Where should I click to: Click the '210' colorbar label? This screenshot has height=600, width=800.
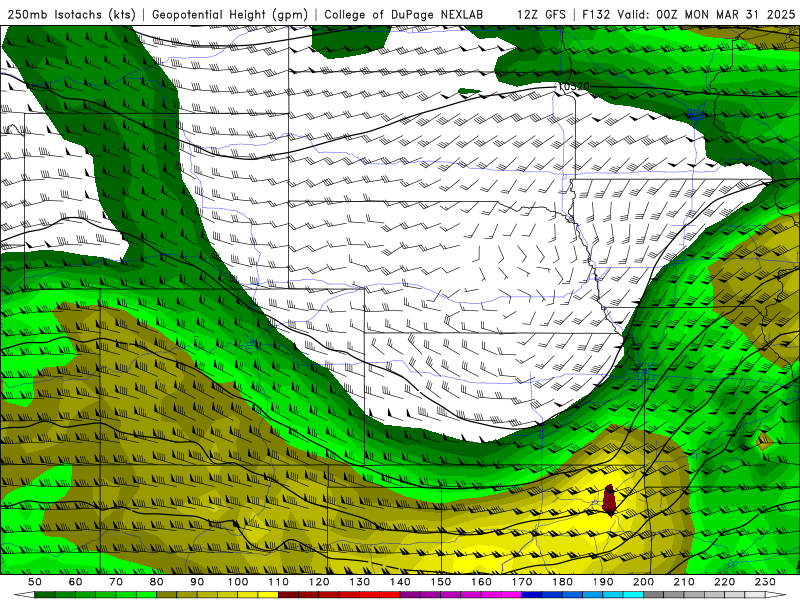click(x=684, y=582)
